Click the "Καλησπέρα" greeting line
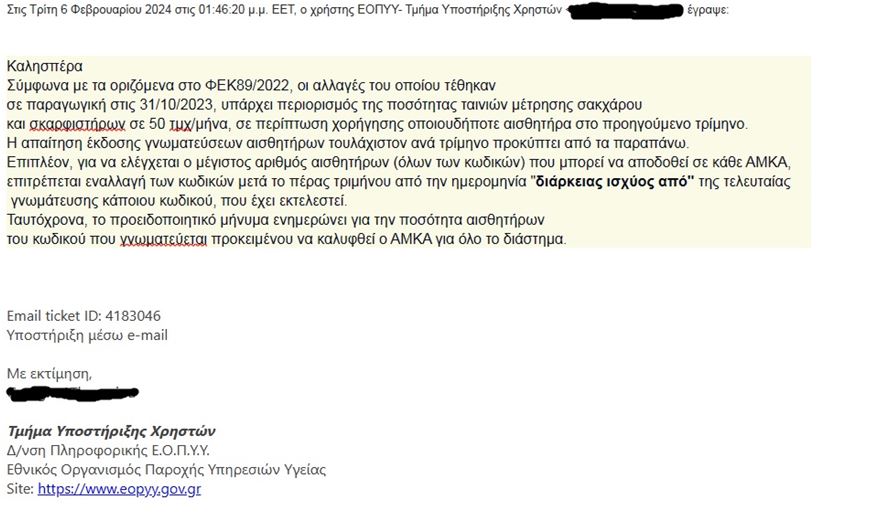This screenshot has width=873, height=526. pyautogui.click(x=45, y=66)
